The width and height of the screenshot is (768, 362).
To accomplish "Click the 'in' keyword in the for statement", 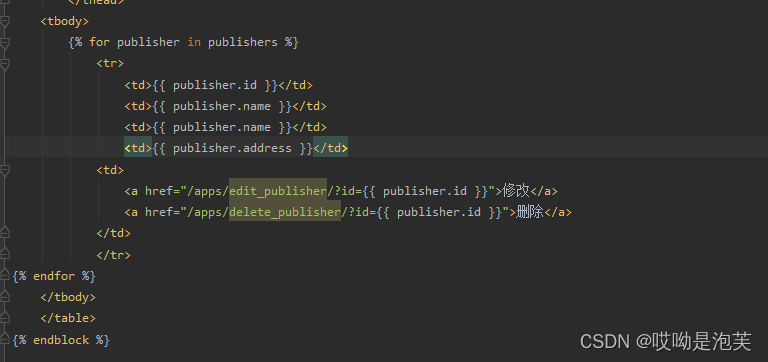I will click(x=194, y=43).
